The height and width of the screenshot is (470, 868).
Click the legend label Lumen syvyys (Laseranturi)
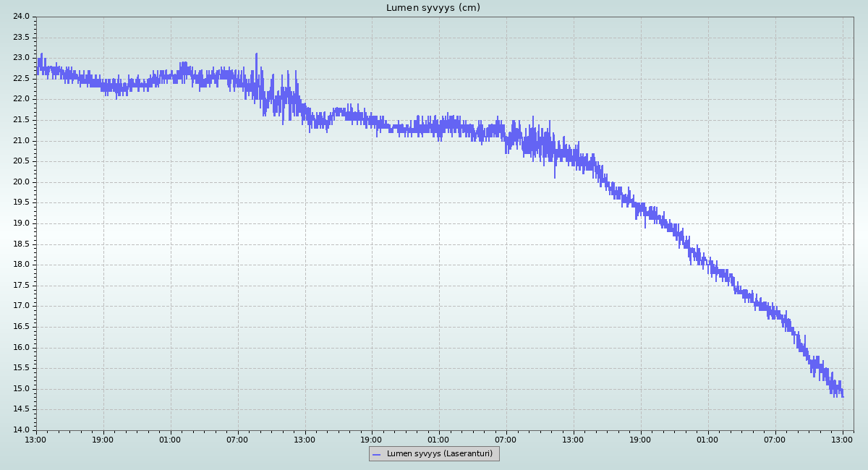[x=439, y=454]
